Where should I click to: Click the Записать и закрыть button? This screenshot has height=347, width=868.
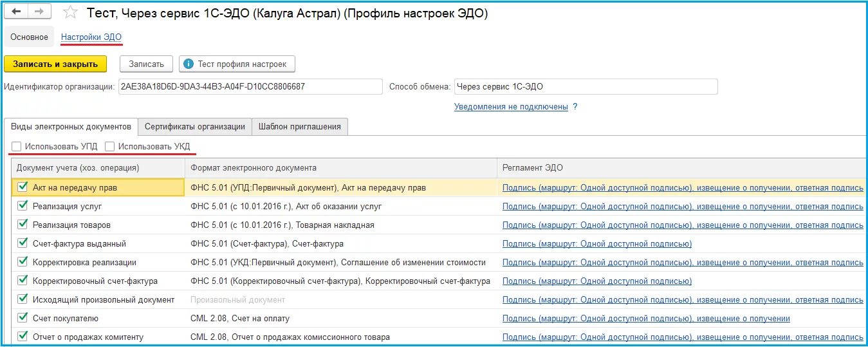55,64
